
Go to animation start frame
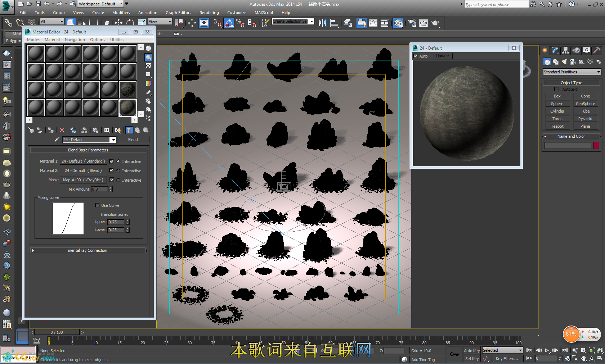[x=529, y=350]
